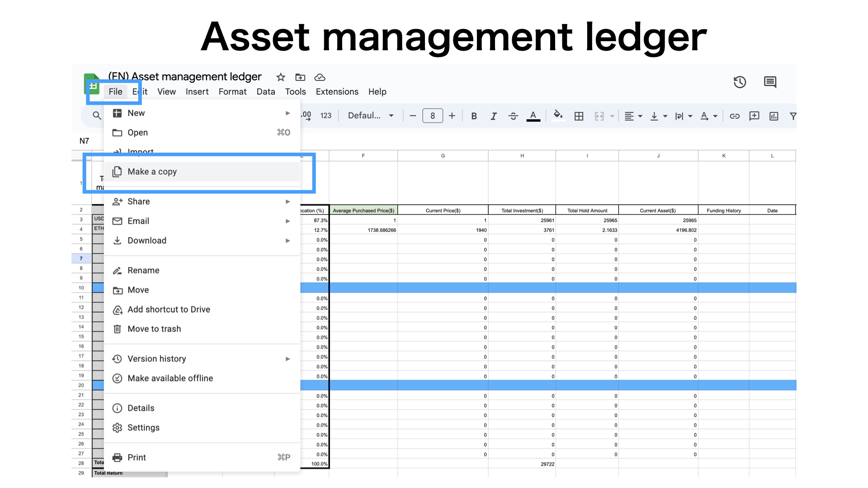Expand the Download submenu

point(202,240)
